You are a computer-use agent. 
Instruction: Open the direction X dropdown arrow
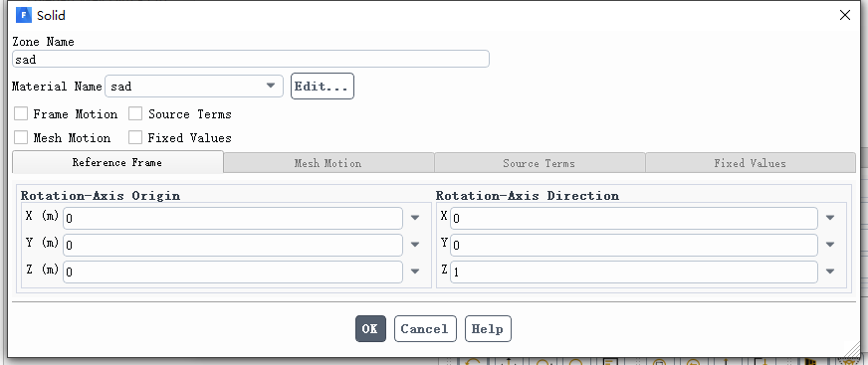click(830, 218)
